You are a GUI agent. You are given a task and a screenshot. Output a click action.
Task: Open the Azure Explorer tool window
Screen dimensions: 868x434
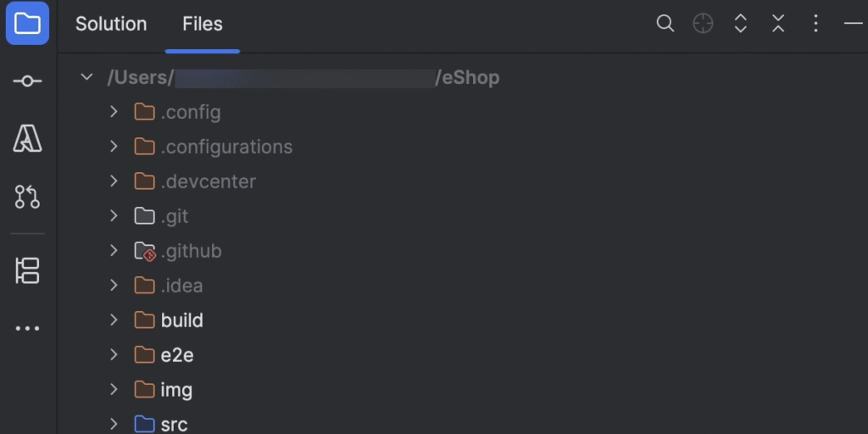(27, 138)
